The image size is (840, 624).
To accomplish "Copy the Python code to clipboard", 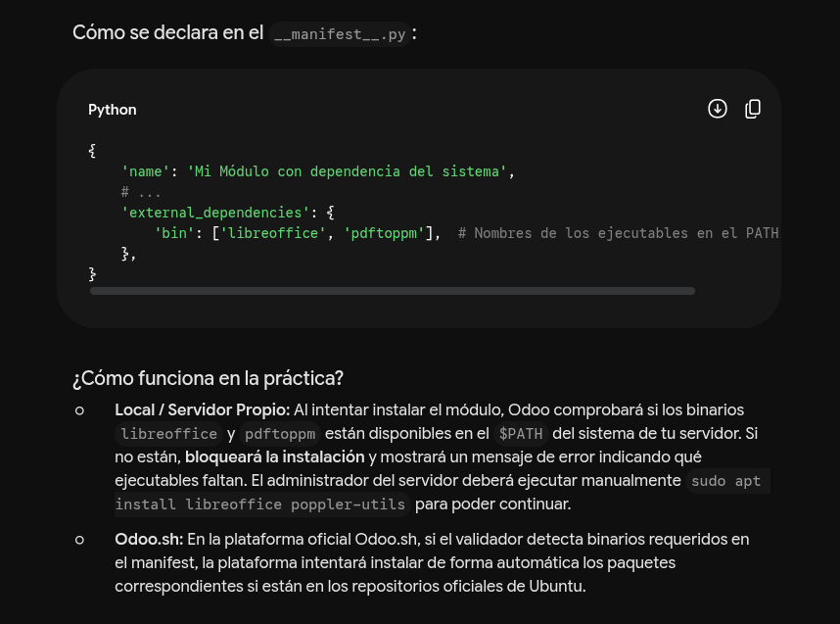I will [x=753, y=109].
